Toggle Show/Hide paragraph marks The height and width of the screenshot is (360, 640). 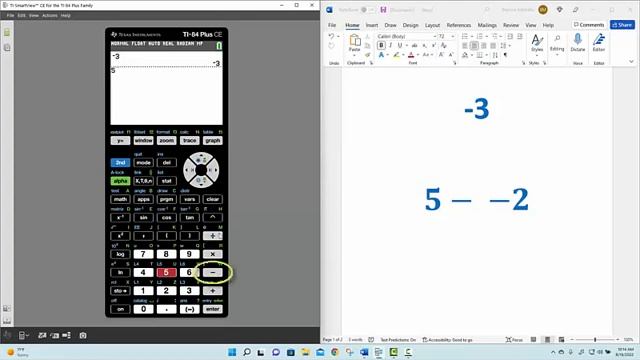[505, 55]
